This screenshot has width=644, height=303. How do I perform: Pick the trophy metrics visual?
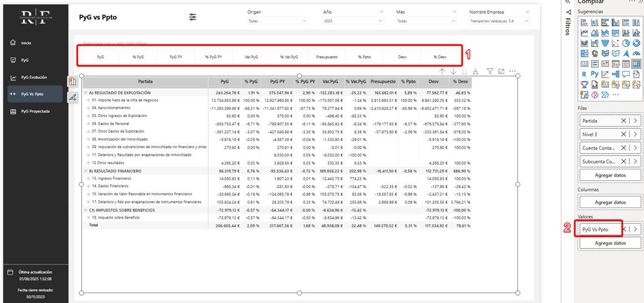[584, 85]
